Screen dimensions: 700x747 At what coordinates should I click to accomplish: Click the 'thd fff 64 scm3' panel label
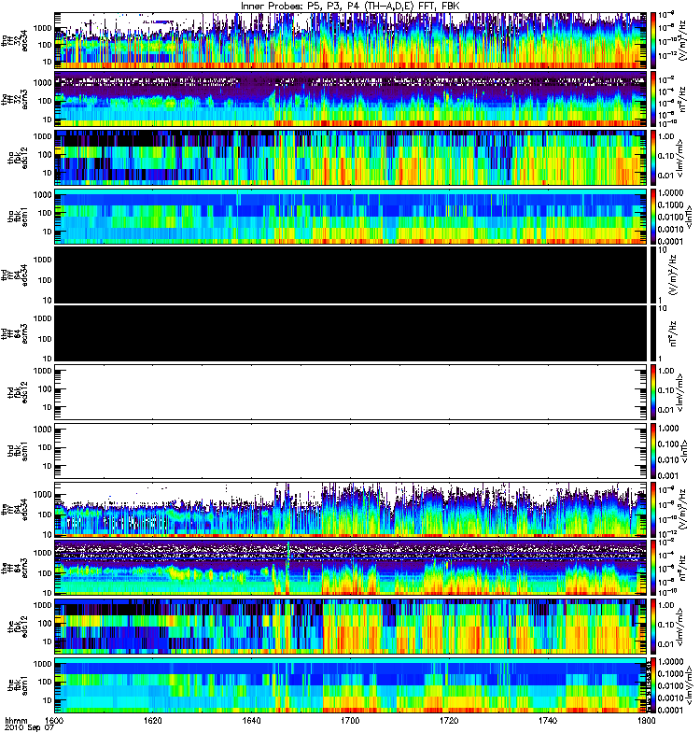click(x=14, y=333)
